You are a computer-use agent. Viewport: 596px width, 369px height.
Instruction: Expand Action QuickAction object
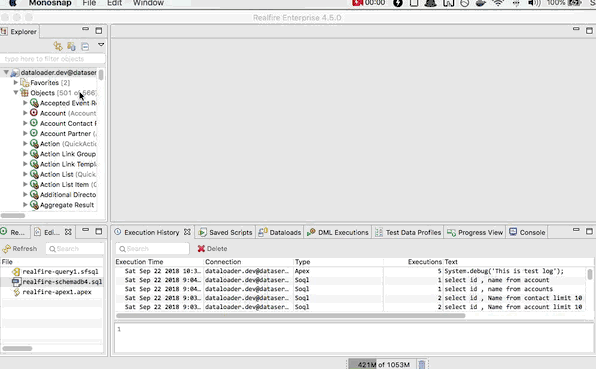point(25,143)
